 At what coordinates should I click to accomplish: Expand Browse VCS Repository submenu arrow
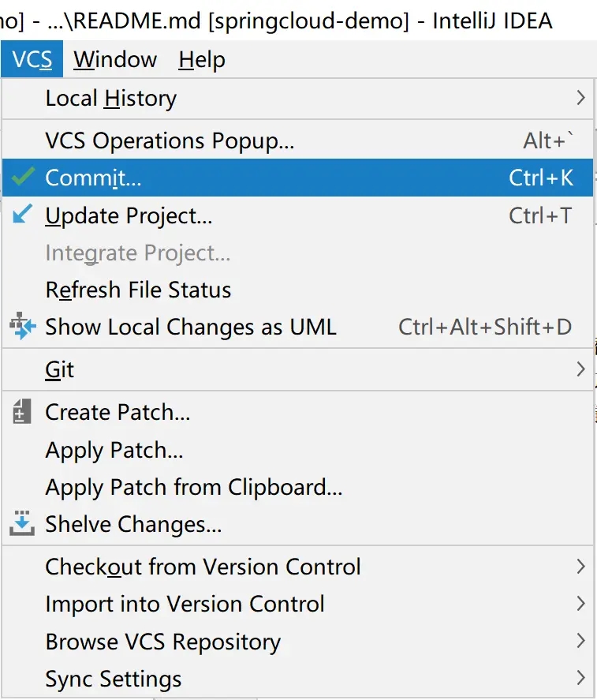point(580,642)
